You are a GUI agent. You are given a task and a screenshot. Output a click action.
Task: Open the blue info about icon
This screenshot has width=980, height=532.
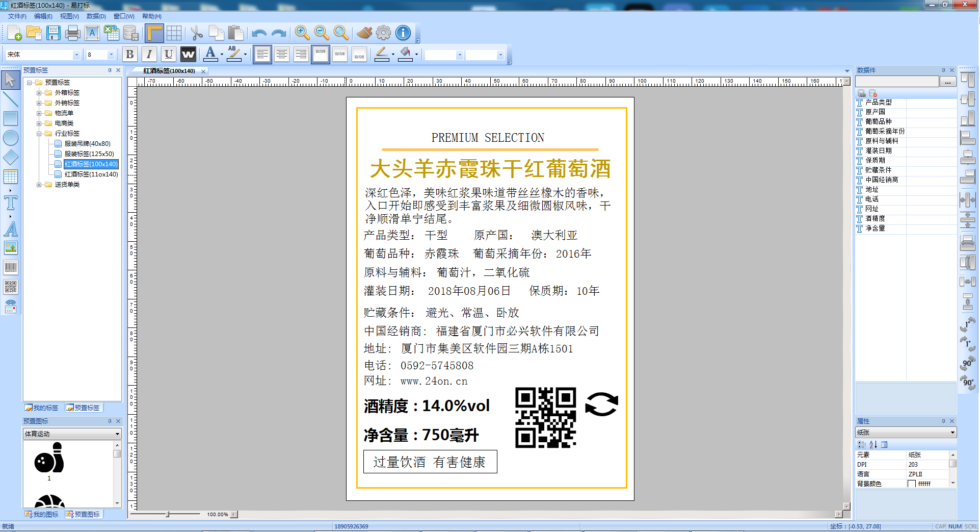(403, 33)
